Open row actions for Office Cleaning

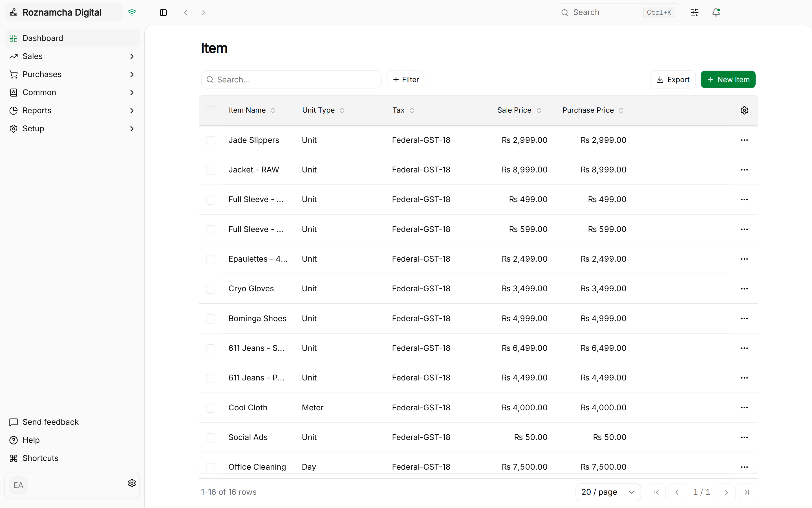click(x=744, y=467)
